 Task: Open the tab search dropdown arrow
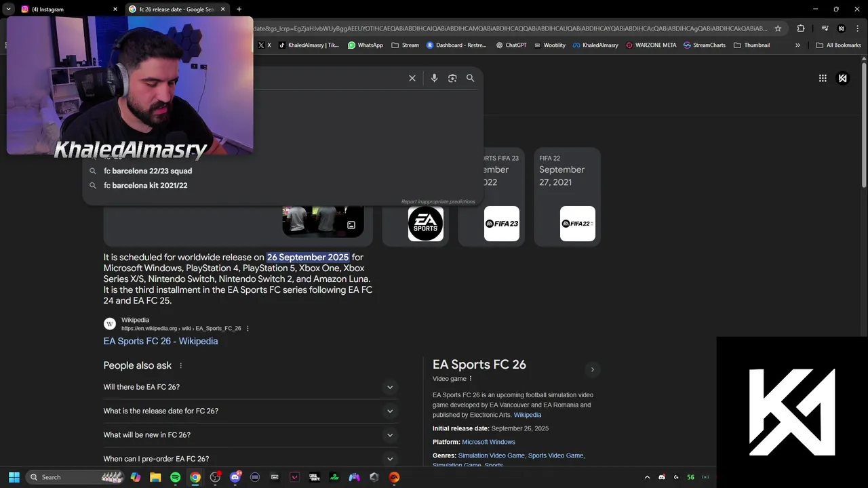[8, 9]
